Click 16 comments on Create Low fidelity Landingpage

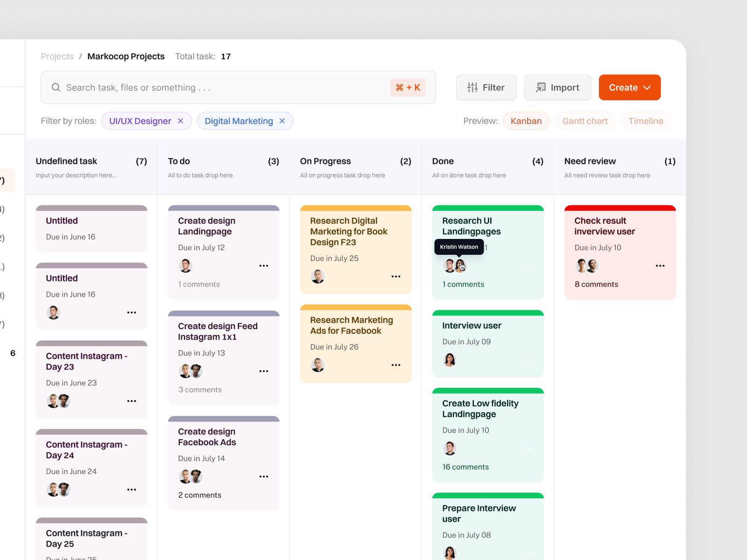click(465, 467)
